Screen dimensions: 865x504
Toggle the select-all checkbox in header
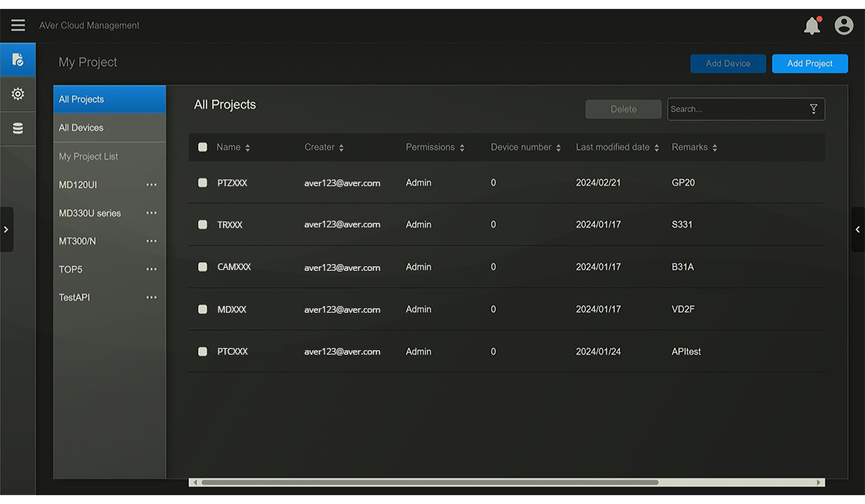coord(202,147)
